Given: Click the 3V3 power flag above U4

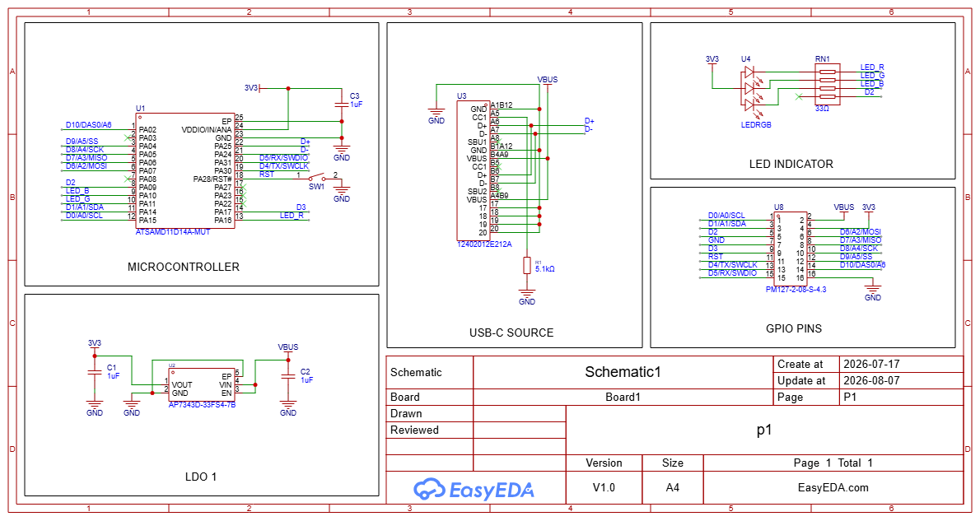Looking at the screenshot, I should (712, 63).
